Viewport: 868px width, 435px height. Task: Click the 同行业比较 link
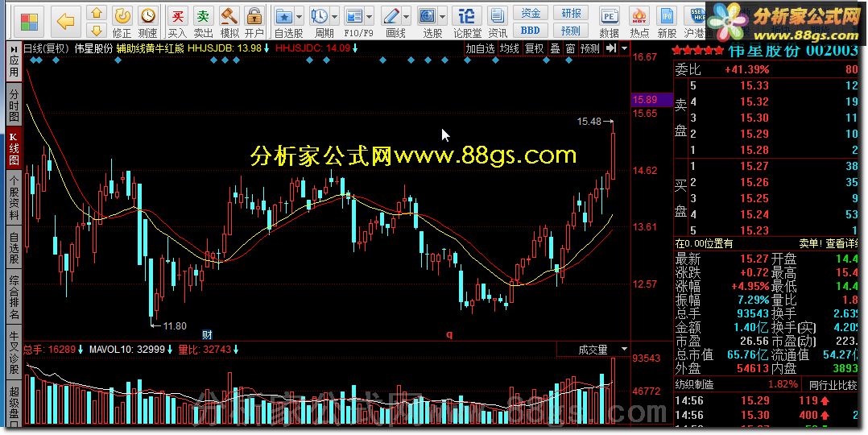click(x=833, y=384)
